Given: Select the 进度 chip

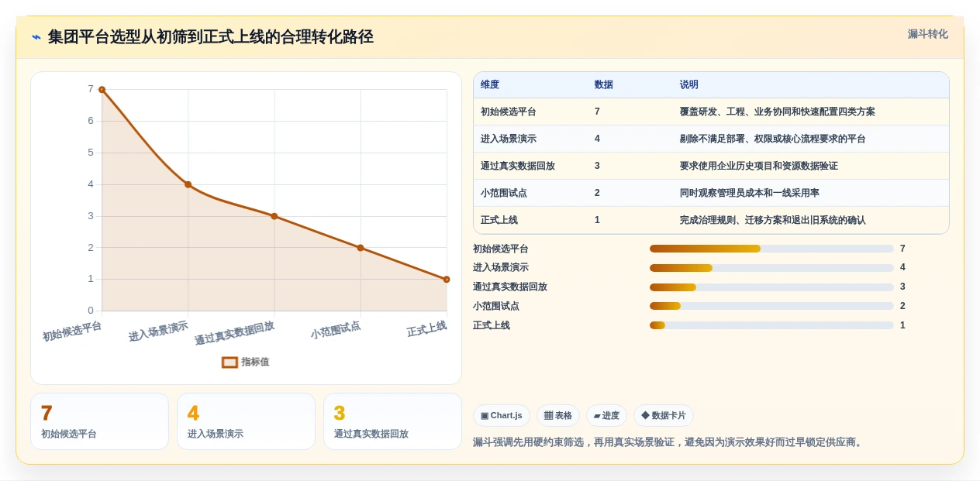Looking at the screenshot, I should click(606, 416).
